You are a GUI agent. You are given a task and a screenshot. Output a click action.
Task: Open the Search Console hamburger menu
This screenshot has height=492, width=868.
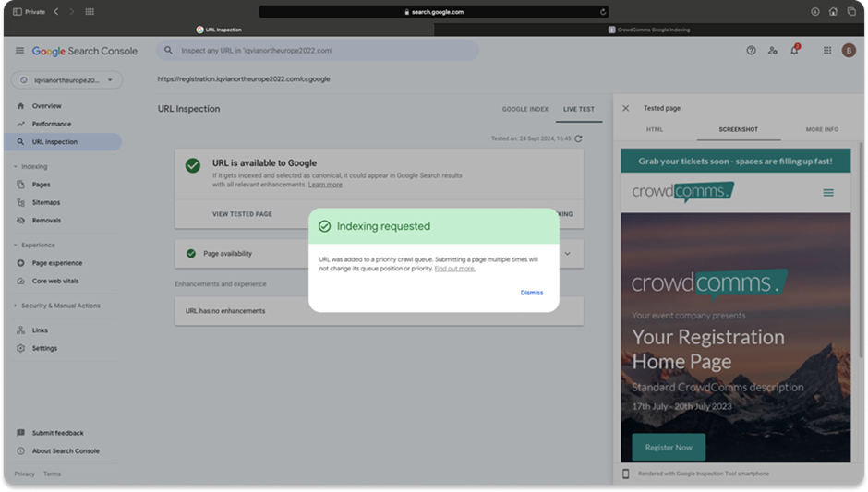point(20,51)
